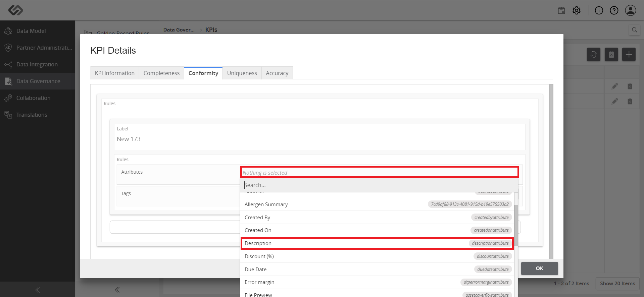Click the Partner Administration shield icon
This screenshot has width=644, height=297.
pyautogui.click(x=8, y=48)
